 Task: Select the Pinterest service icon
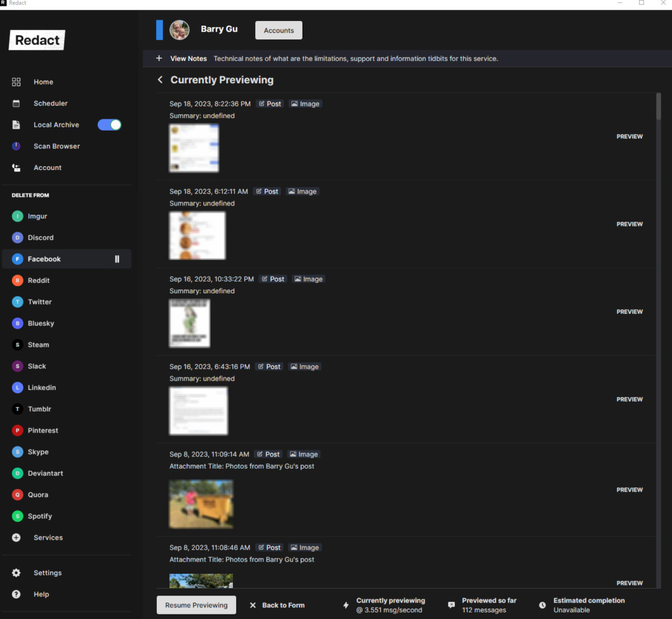point(18,431)
